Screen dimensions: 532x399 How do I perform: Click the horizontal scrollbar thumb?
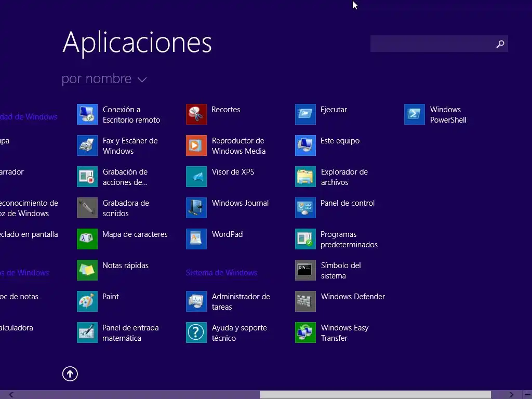point(376,395)
